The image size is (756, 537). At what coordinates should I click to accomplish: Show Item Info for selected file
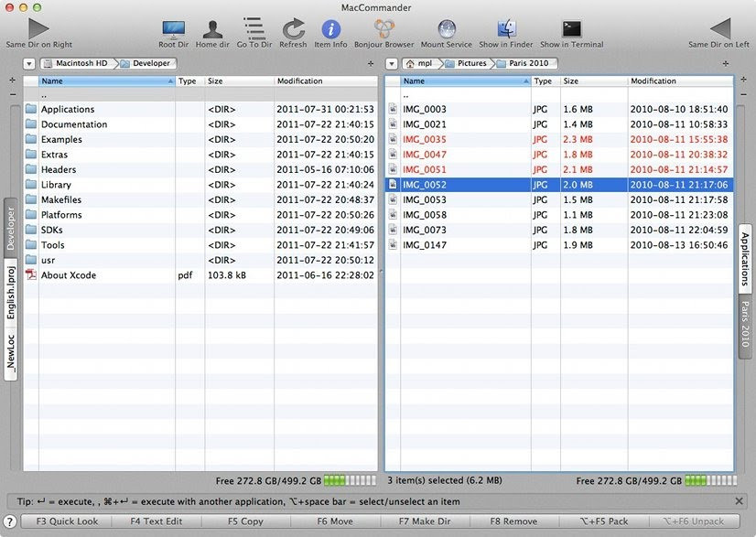pos(330,29)
